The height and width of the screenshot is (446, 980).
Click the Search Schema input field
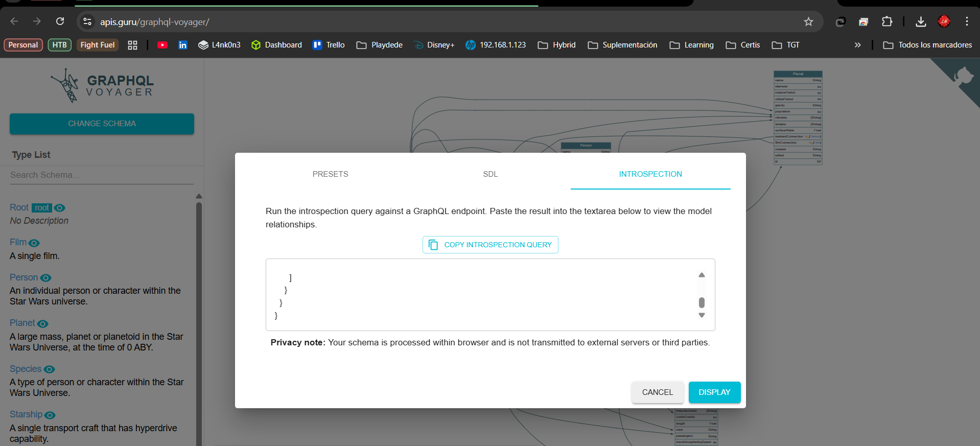[101, 175]
